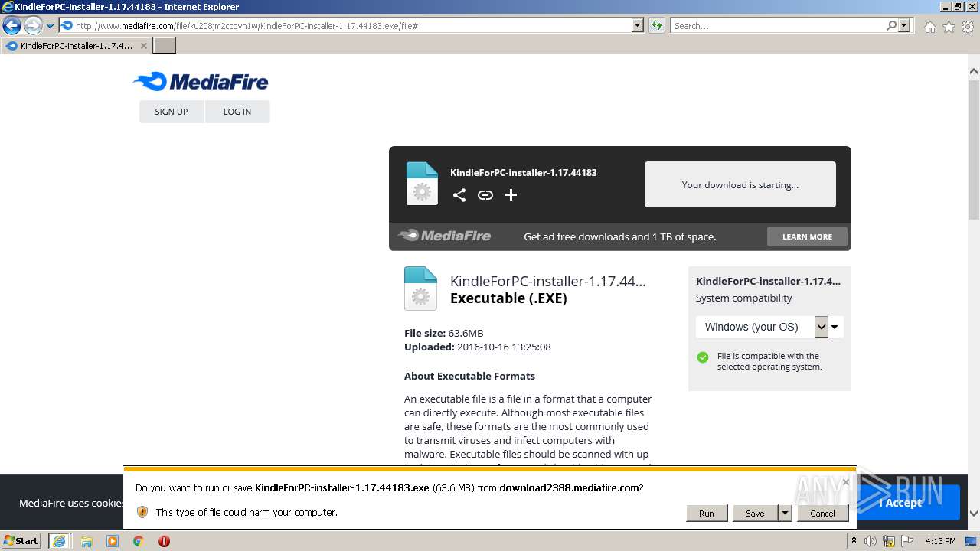Go to the home page icon
The height and width of the screenshot is (551, 980).
(x=929, y=27)
